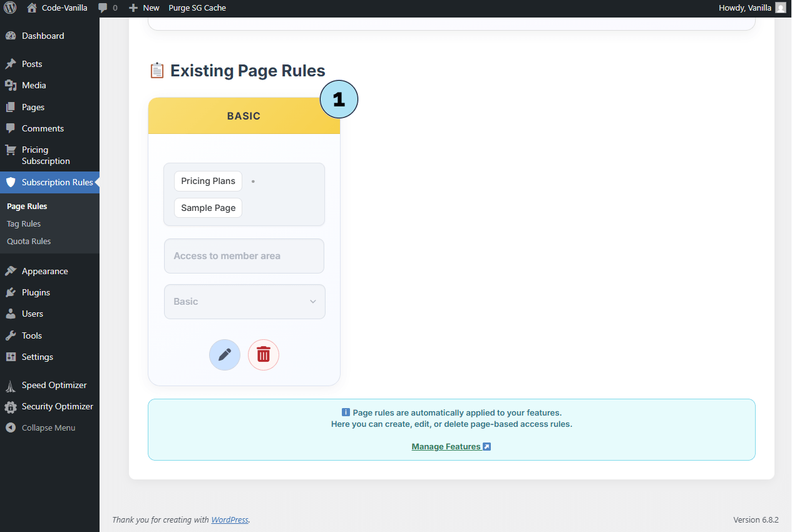Click the pencil edit rule icon
Viewport: 792px width, 532px height.
(x=225, y=355)
